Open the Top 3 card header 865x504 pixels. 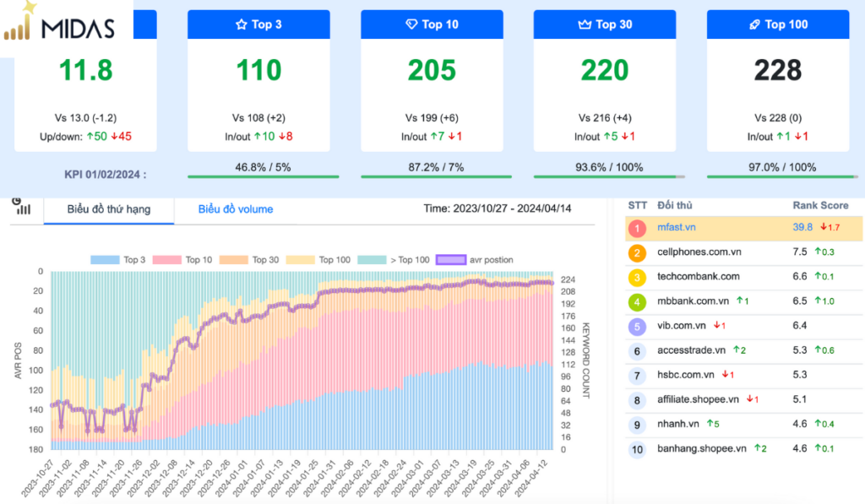tap(258, 24)
